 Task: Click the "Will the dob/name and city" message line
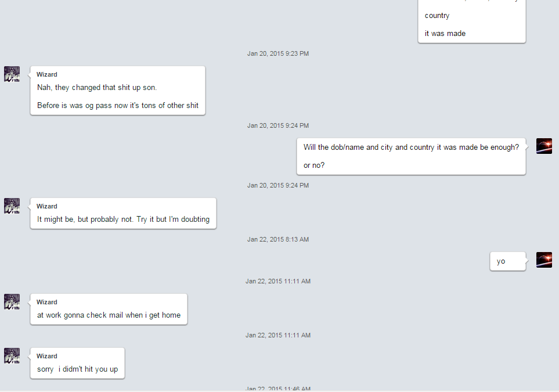pos(411,148)
